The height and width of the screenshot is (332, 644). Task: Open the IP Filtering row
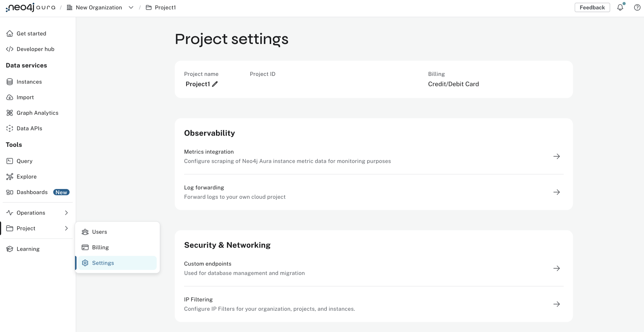click(373, 304)
